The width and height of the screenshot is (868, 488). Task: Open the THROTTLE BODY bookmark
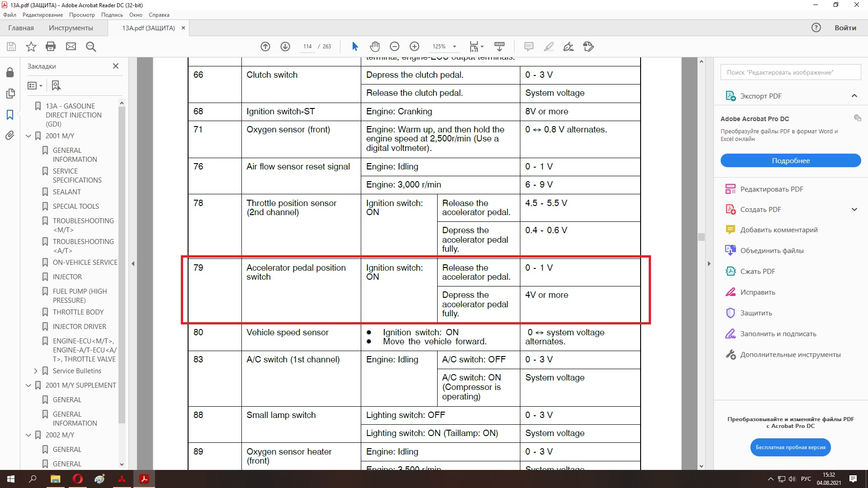coord(78,312)
